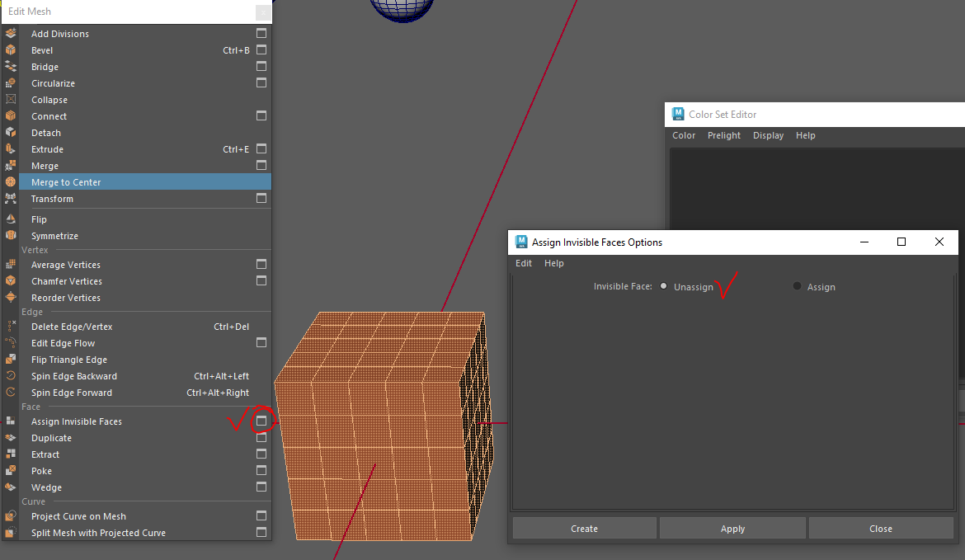Screen dimensions: 965x560
Task: Click the orange selected cube mesh
Action: pos(371,429)
